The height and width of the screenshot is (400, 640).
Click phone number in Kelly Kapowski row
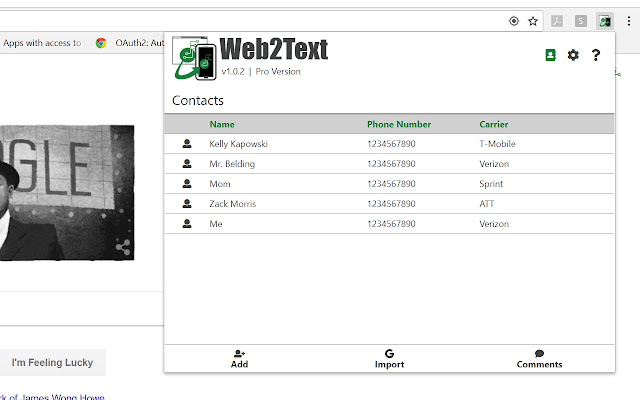(391, 144)
